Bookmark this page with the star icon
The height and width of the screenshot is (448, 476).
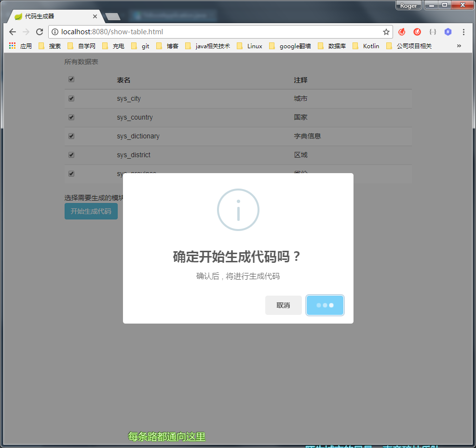(x=386, y=32)
